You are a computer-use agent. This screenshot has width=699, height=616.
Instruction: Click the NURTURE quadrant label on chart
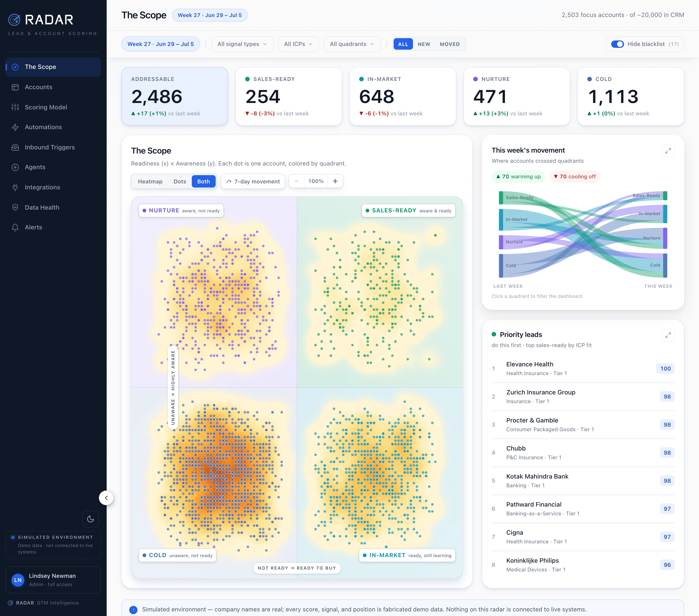click(181, 211)
